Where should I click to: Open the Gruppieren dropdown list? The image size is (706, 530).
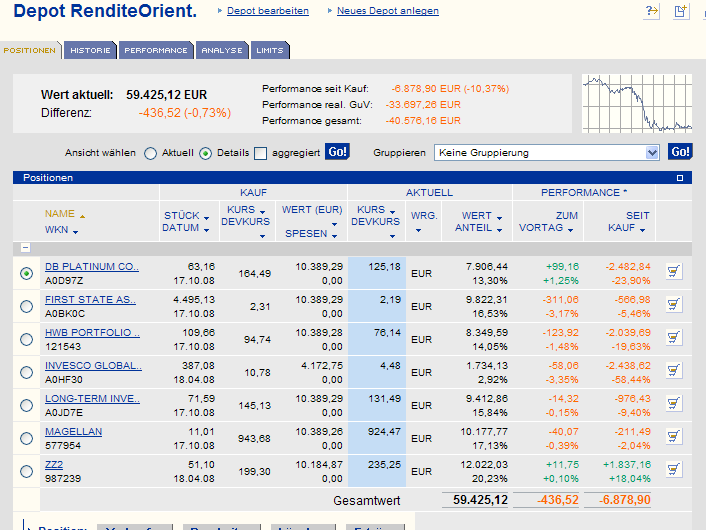652,153
